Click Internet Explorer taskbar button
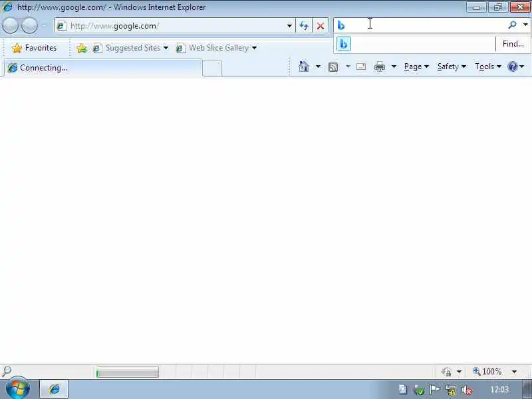 (x=54, y=389)
